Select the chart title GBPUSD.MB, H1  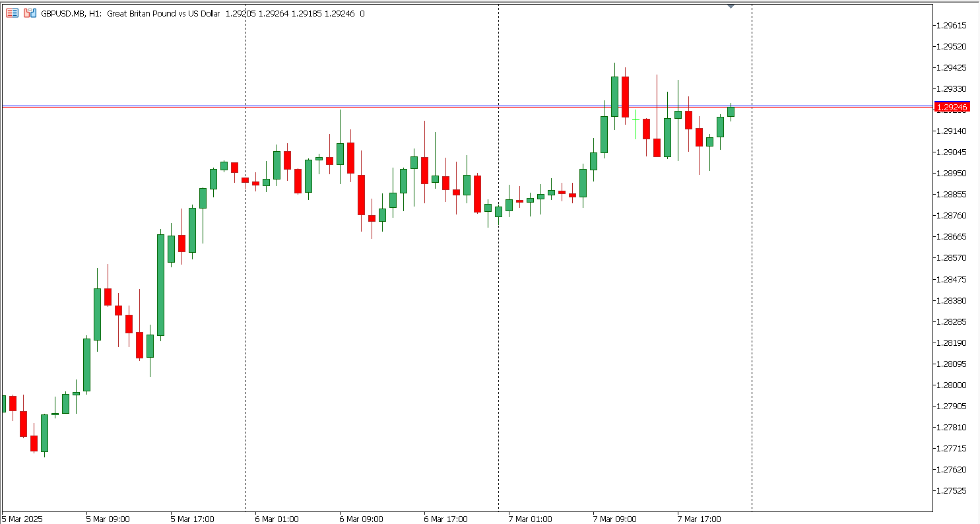click(x=71, y=13)
